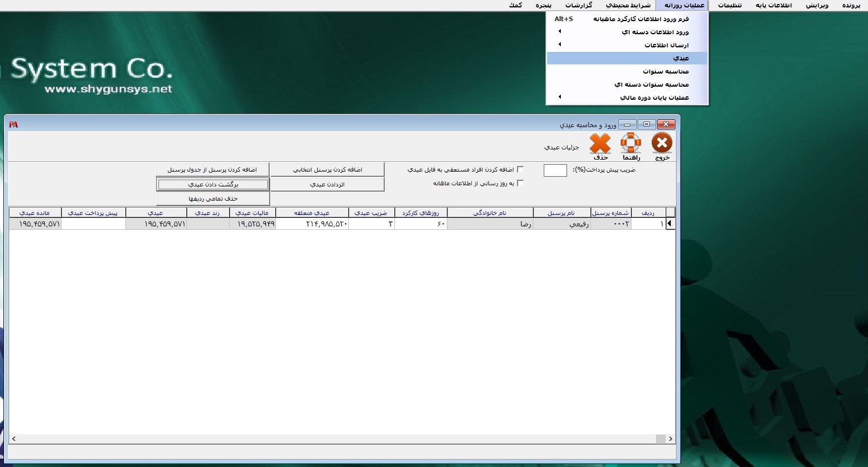The height and width of the screenshot is (467, 868).
Task: Enable اضافه کردن افراد مستعفی checkbox
Action: click(x=520, y=170)
